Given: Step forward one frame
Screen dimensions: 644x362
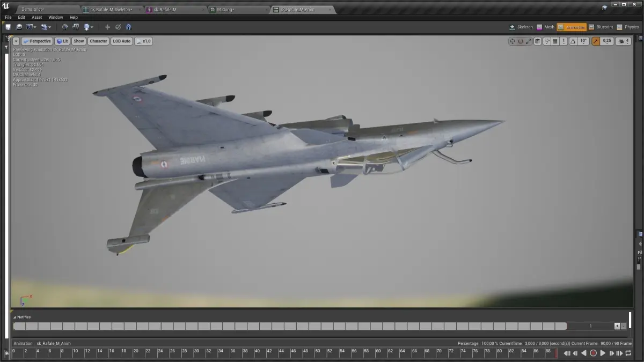Looking at the screenshot, I should point(612,353).
